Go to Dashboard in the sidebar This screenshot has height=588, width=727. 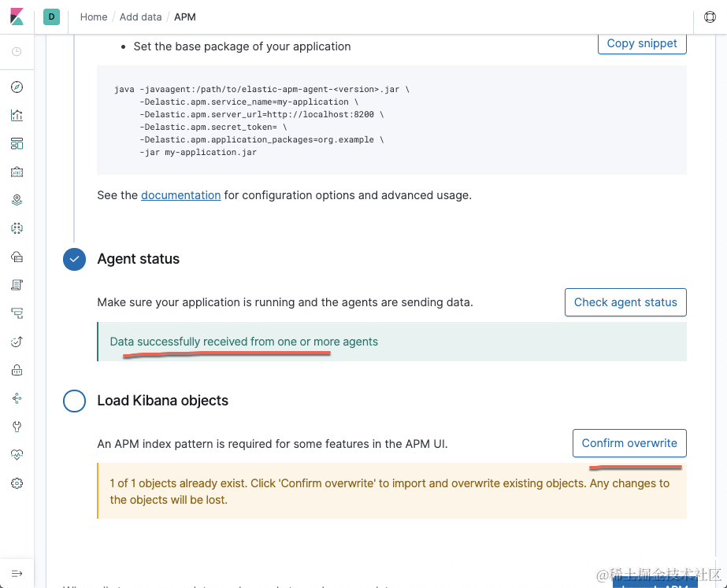[x=17, y=143]
